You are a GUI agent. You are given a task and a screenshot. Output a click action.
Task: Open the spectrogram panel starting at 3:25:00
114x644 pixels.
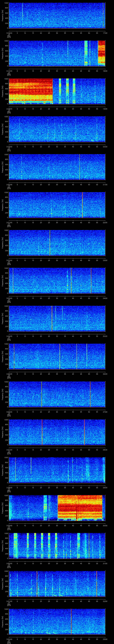(x=57, y=356)
